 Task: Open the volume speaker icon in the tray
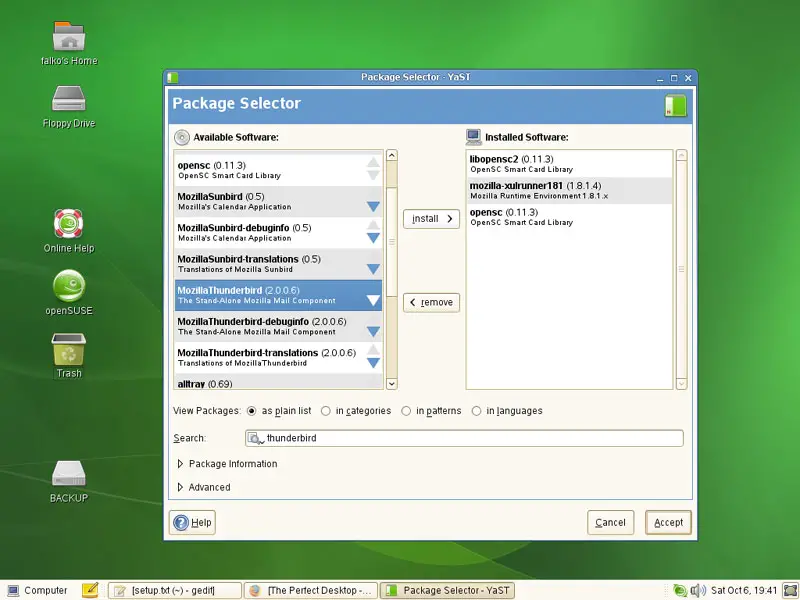697,590
